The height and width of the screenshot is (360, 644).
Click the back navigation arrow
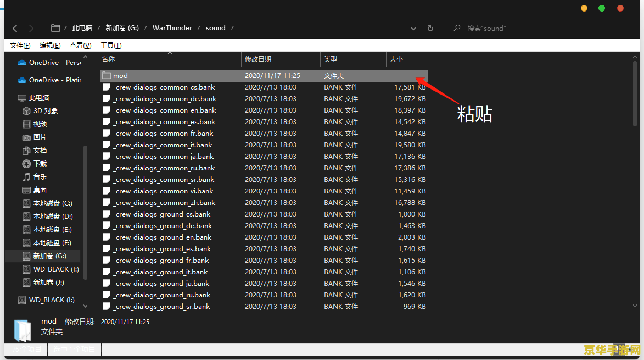(15, 28)
